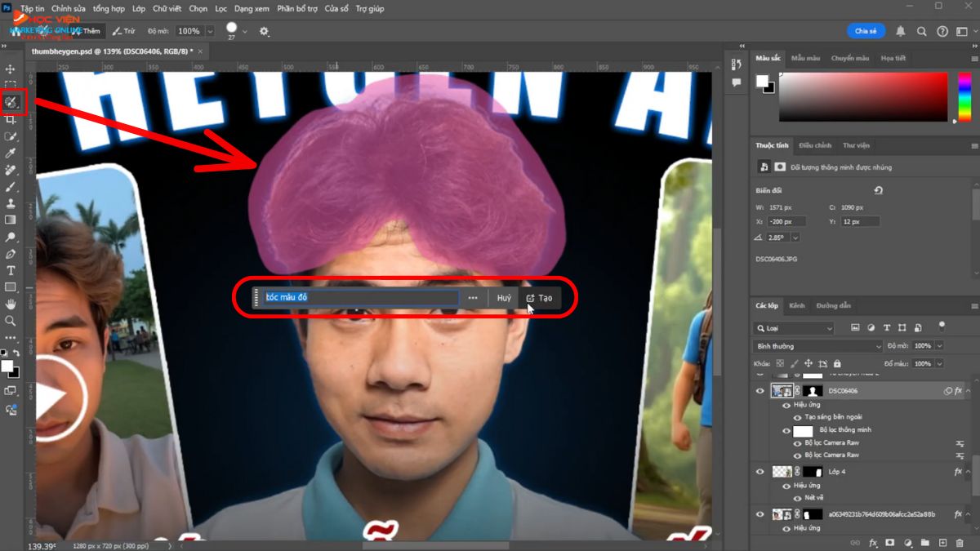Add a layer mask from Layers footer
This screenshot has height=551, width=980.
click(x=889, y=542)
